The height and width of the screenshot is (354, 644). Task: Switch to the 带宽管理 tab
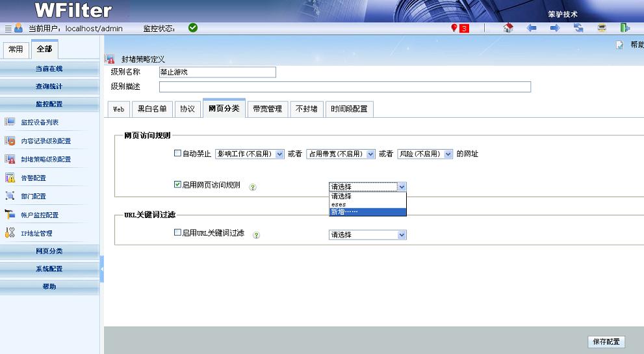tap(267, 109)
